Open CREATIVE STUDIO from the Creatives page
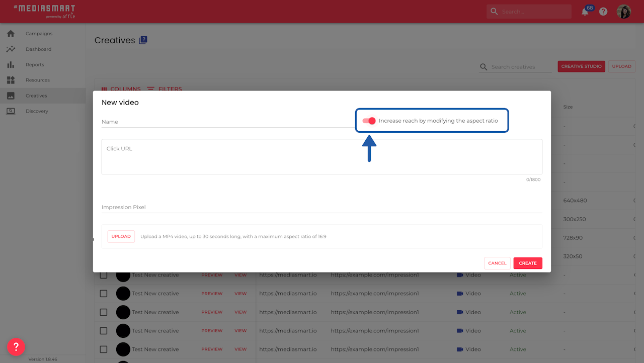 tap(581, 66)
